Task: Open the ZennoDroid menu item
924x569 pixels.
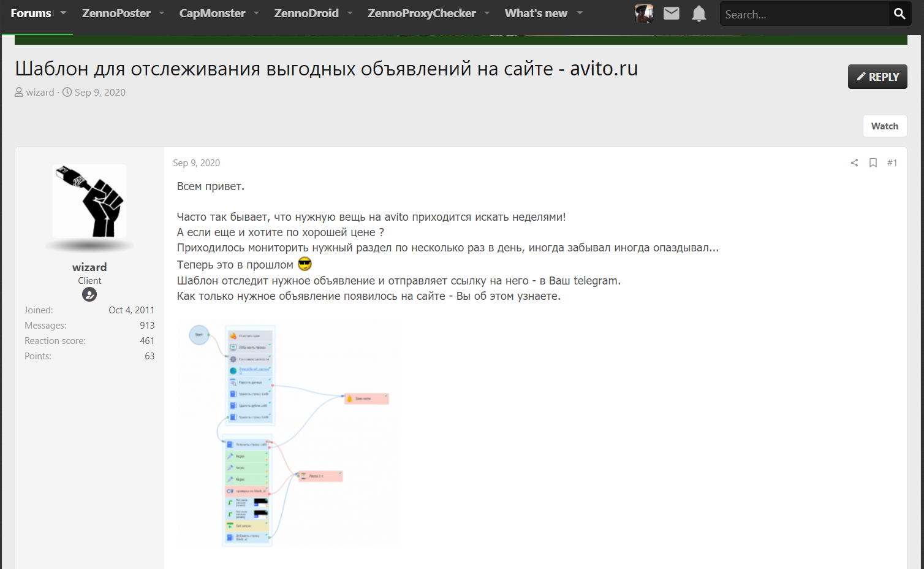Action: click(306, 13)
